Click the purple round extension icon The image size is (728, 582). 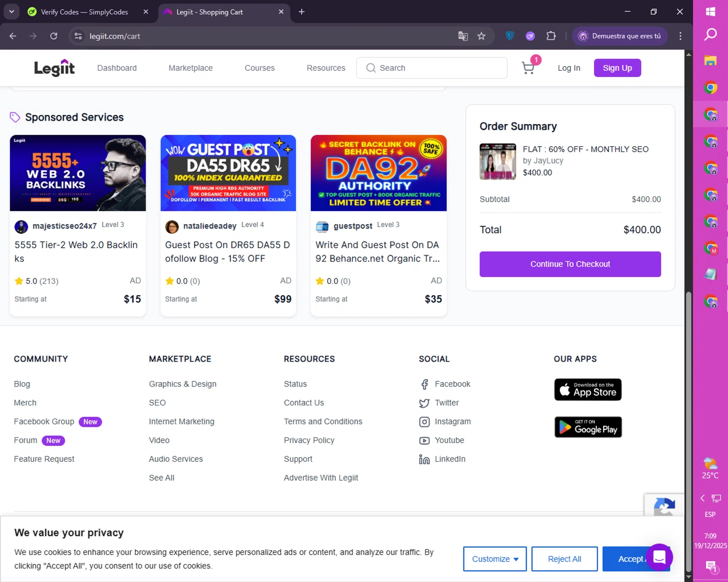click(x=530, y=36)
